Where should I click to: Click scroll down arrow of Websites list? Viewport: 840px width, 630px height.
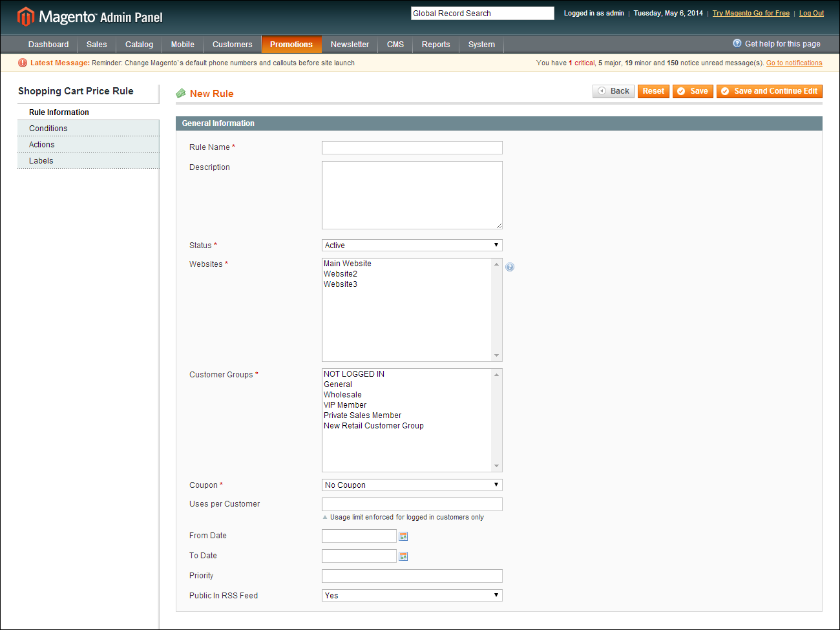[496, 355]
